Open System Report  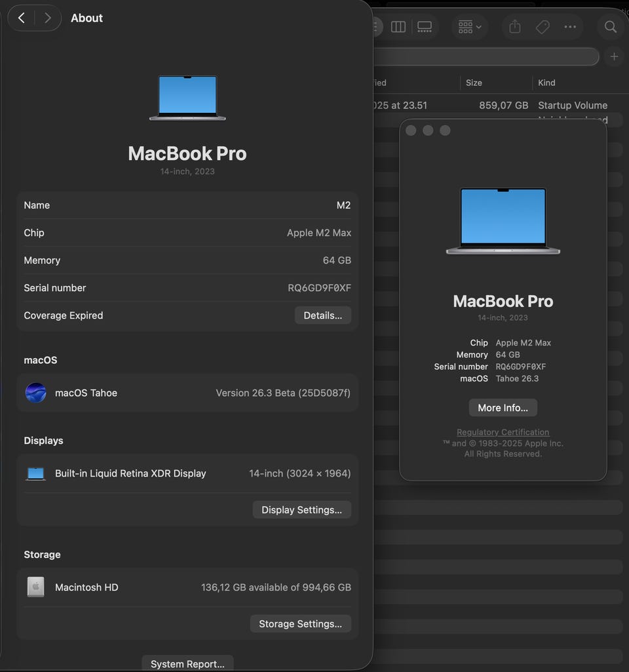187,663
